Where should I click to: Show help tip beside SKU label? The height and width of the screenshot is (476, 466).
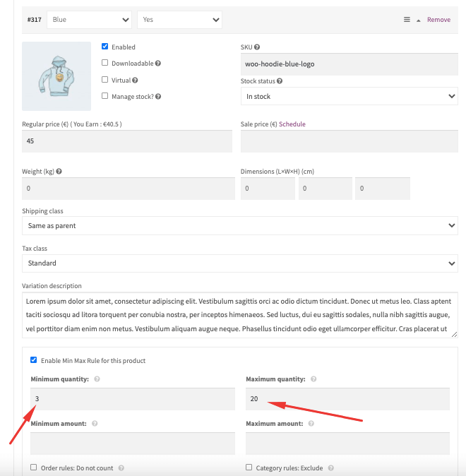257,47
